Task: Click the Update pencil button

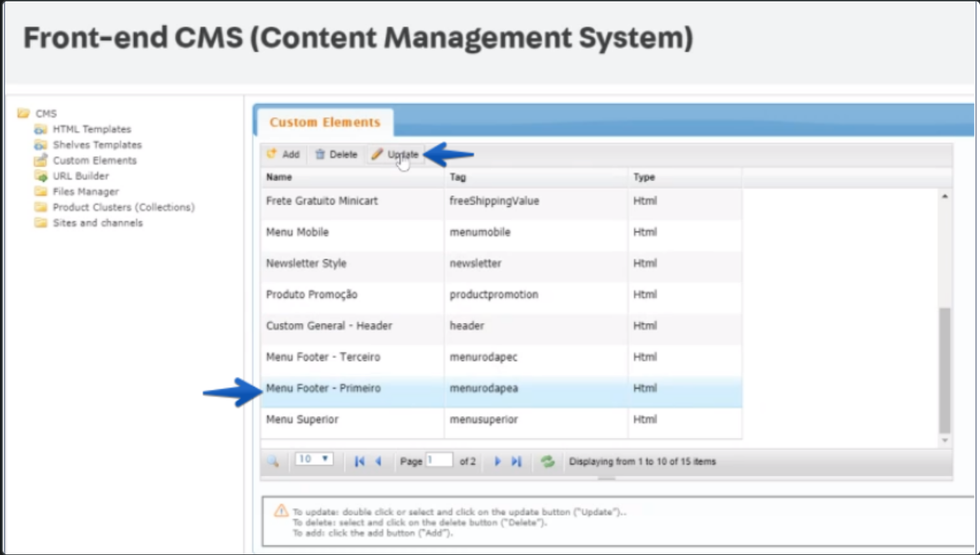Action: pos(395,154)
